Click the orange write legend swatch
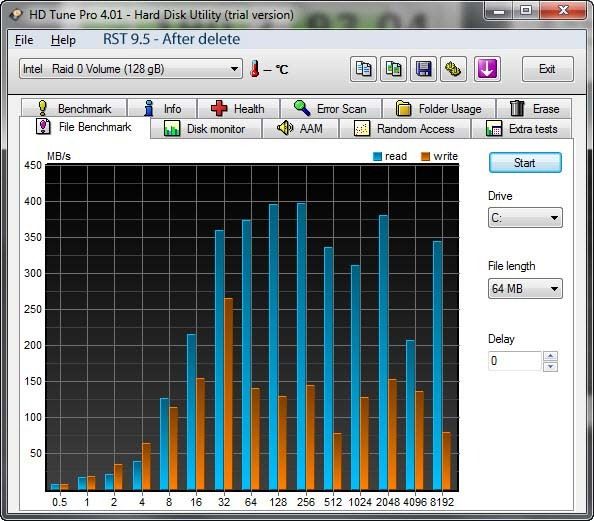This screenshot has width=594, height=521. 425,156
